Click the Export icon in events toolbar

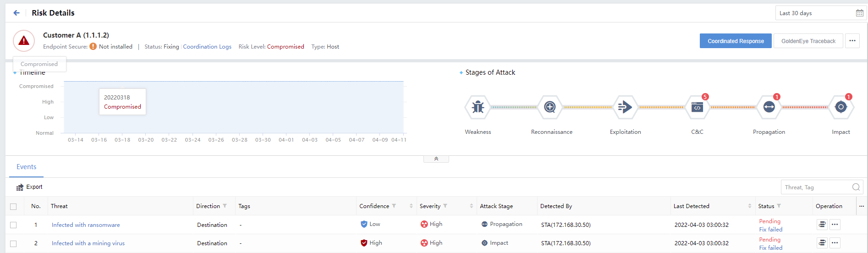click(x=20, y=187)
